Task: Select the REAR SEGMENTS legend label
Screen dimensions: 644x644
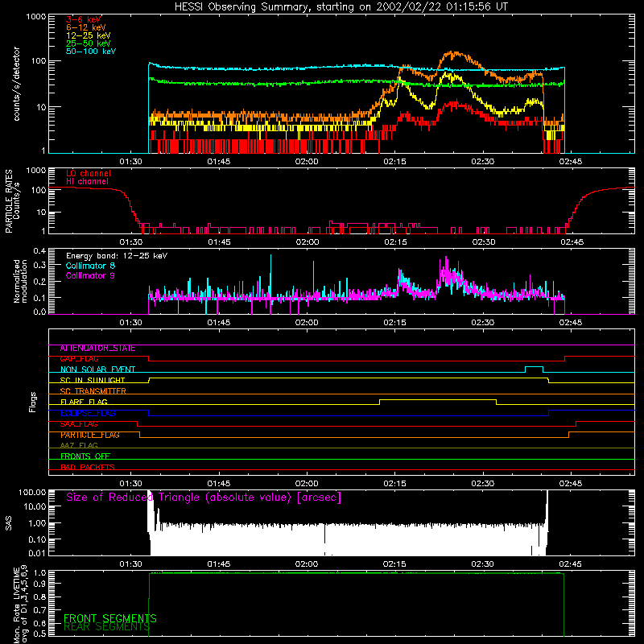Action: [x=107, y=626]
